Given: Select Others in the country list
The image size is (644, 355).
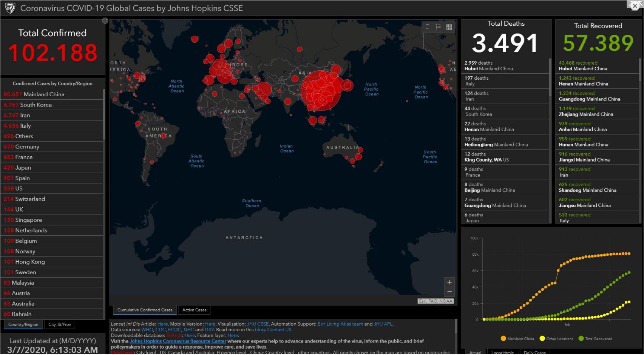Looking at the screenshot, I should 52,136.
